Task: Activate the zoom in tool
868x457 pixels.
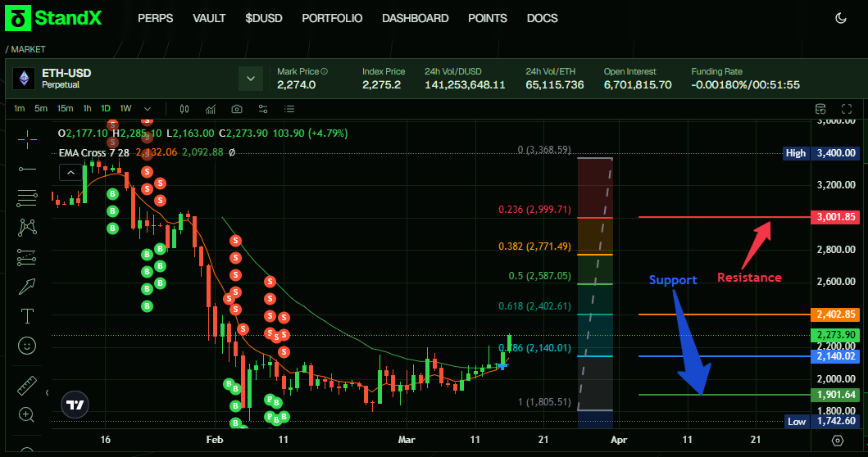Action: (27, 414)
